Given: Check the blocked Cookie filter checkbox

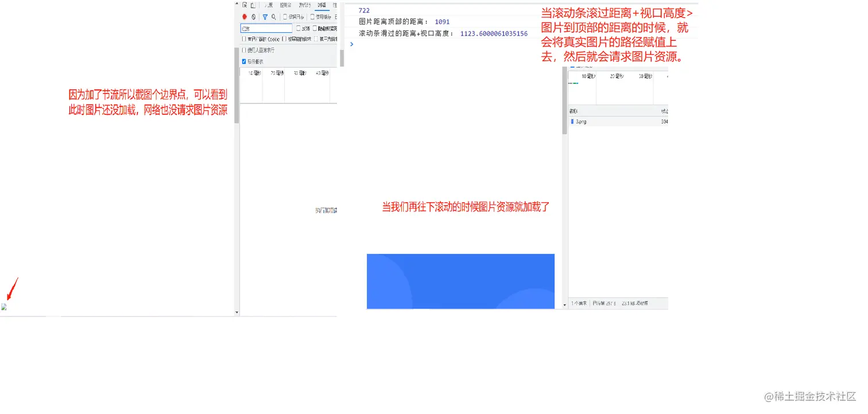Looking at the screenshot, I should click(244, 39).
